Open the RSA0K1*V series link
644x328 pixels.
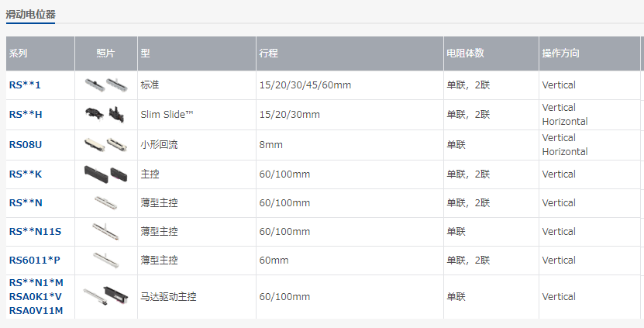[x=36, y=297]
